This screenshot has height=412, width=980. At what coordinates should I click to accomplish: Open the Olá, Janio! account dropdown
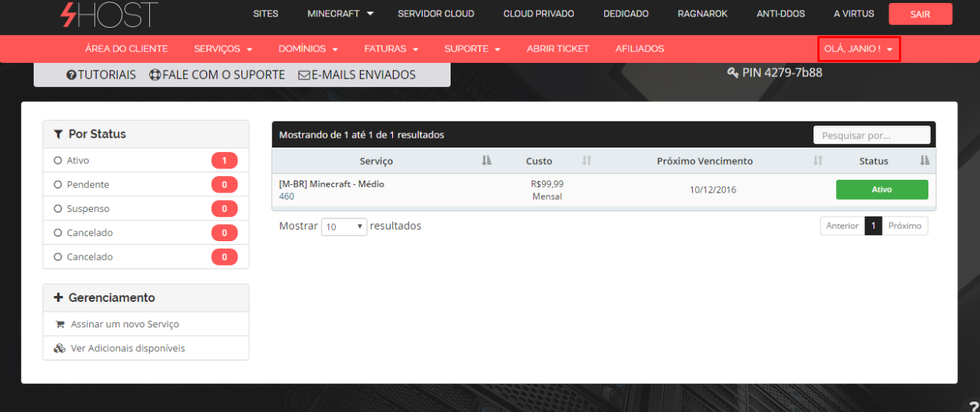(859, 49)
